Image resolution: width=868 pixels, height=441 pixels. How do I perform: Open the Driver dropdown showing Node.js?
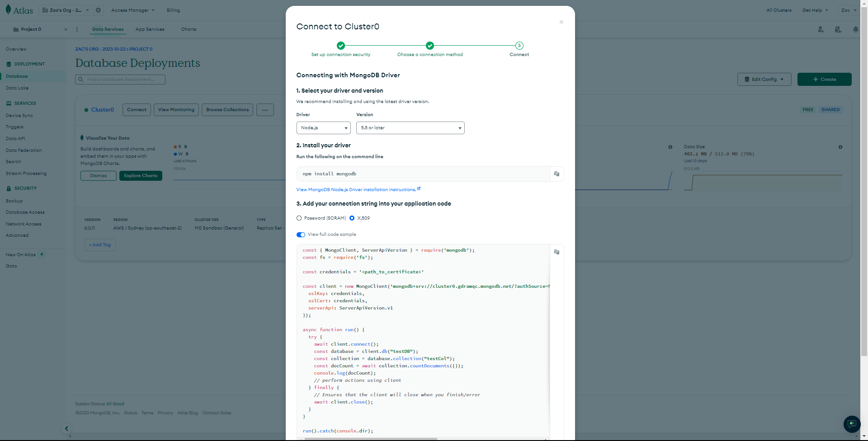(x=323, y=128)
